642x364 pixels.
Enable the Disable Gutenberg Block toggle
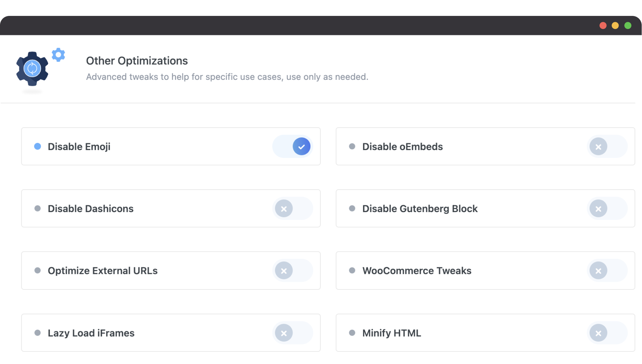pyautogui.click(x=607, y=208)
